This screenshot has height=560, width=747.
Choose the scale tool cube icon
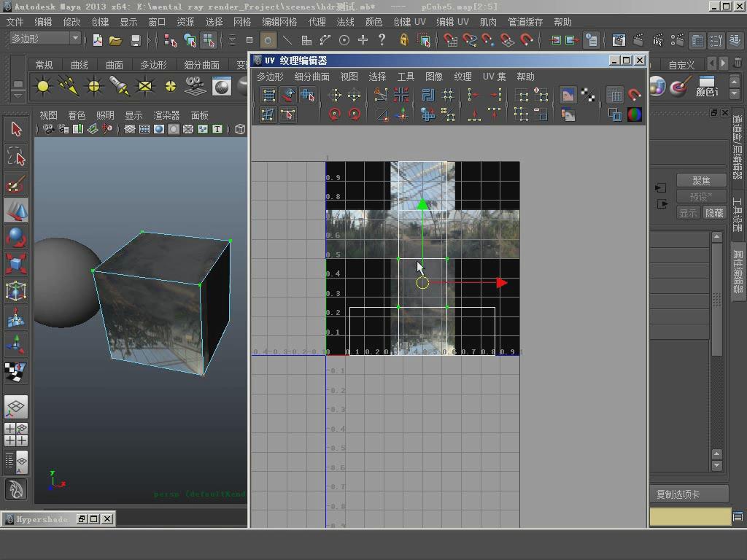16,263
